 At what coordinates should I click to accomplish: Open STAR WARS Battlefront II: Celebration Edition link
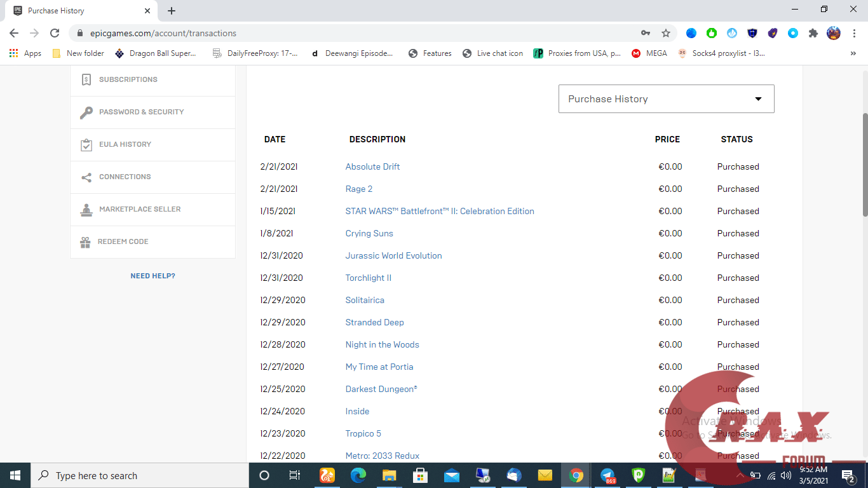pos(440,211)
